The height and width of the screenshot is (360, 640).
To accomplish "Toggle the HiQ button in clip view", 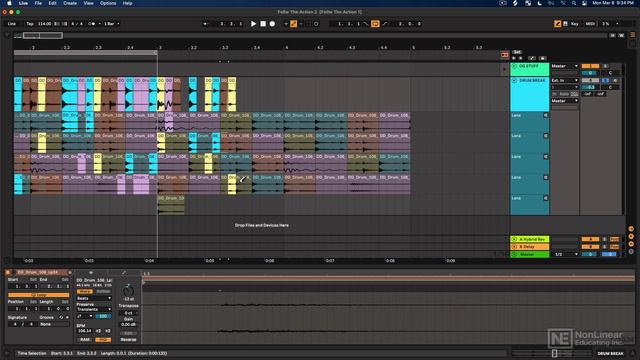I will pos(103,340).
